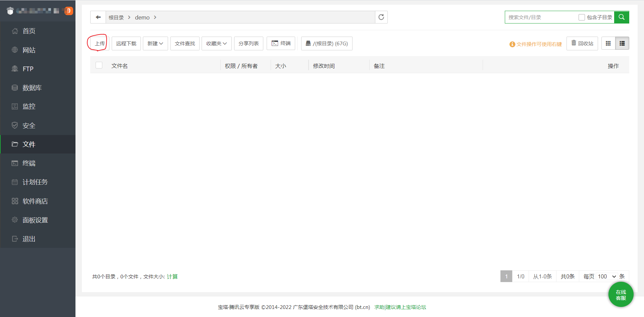Expand the 新建 create-new dropdown
Viewport: 644px width, 317px height.
click(x=155, y=43)
